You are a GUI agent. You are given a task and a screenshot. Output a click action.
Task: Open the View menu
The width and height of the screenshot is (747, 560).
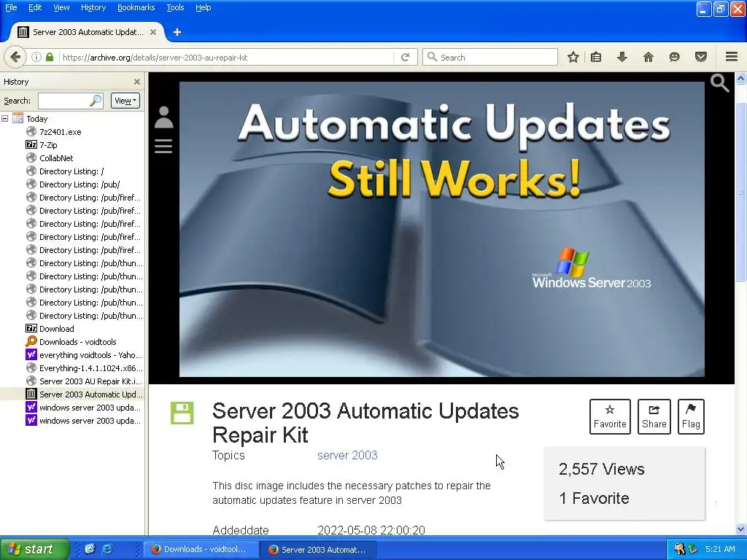coord(61,7)
